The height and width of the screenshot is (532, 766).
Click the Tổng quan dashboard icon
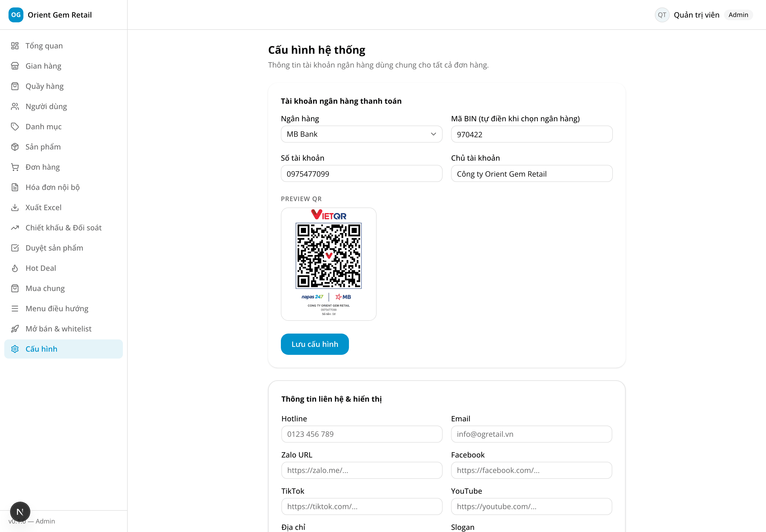tap(15, 46)
